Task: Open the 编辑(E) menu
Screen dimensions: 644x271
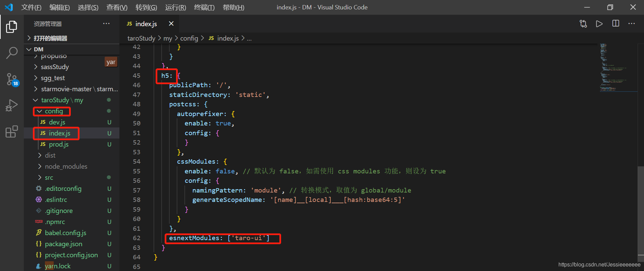Action: 60,7
